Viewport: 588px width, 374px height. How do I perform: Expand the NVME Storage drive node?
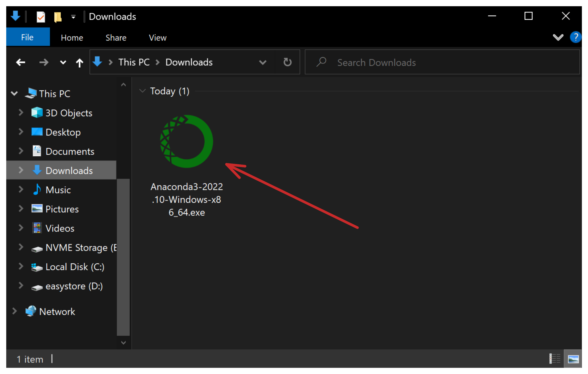point(21,247)
